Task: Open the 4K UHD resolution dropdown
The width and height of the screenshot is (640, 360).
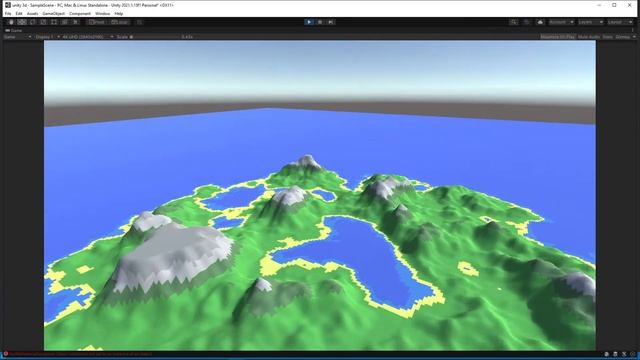Action: tap(88, 37)
